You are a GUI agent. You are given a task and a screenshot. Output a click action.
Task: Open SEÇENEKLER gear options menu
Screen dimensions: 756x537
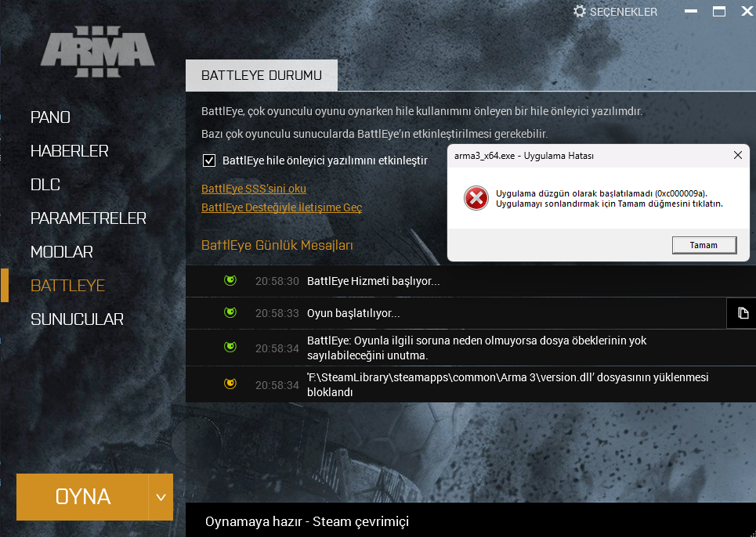tap(615, 12)
